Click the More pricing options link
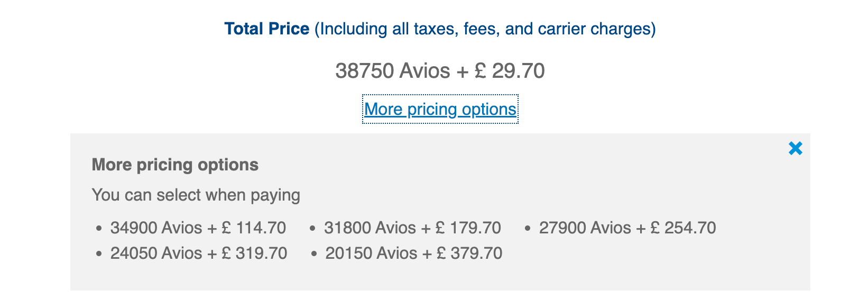The height and width of the screenshot is (308, 868). pyautogui.click(x=440, y=109)
